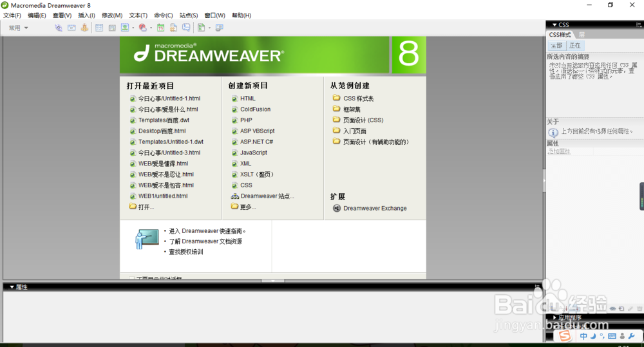Switch to the 层 tab
Screen dimensions: 644x347
(x=582, y=35)
